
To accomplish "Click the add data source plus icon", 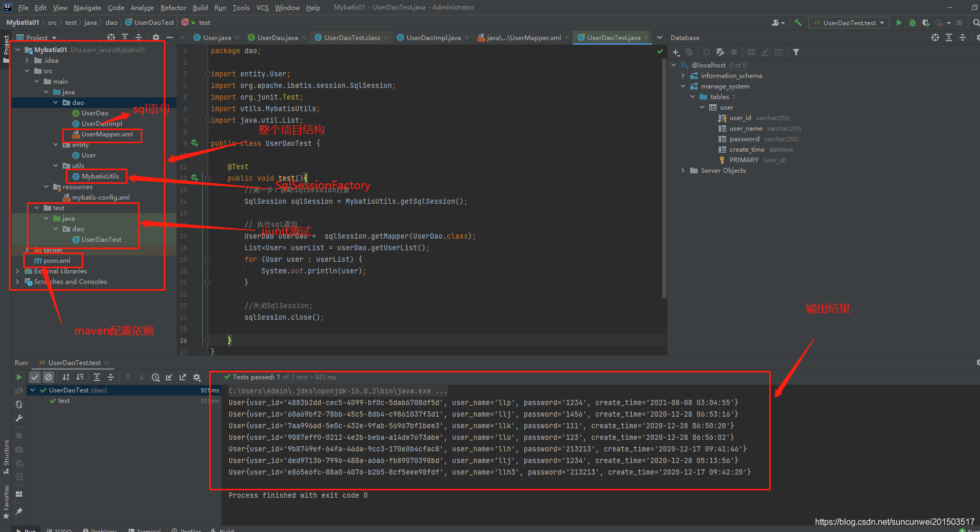I will click(x=676, y=52).
